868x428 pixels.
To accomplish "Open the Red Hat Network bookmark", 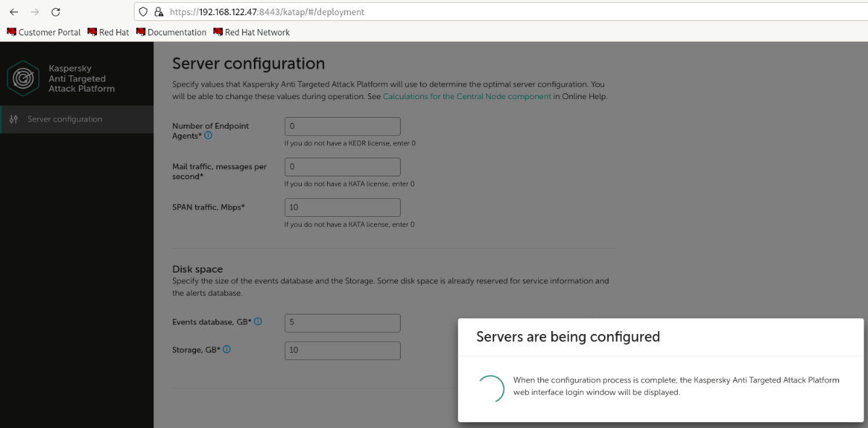I will (x=252, y=33).
